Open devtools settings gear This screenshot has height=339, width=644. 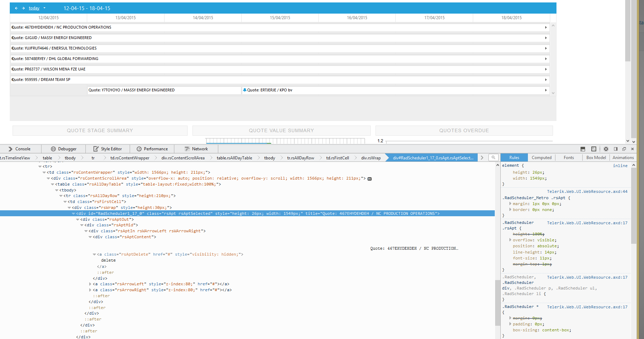pyautogui.click(x=606, y=149)
